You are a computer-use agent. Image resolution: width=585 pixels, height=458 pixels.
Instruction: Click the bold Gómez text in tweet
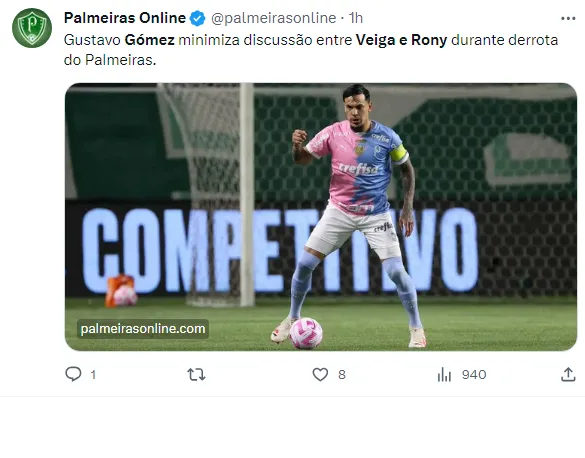point(150,40)
